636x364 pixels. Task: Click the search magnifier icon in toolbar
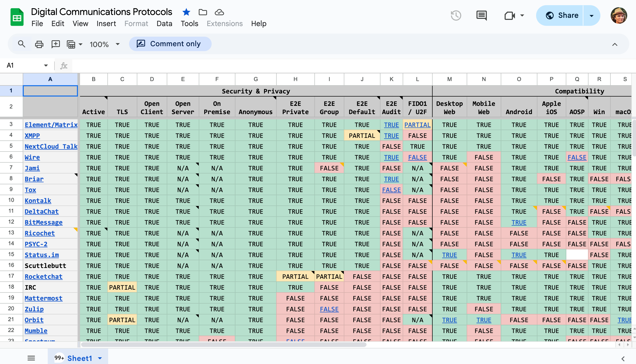point(21,44)
